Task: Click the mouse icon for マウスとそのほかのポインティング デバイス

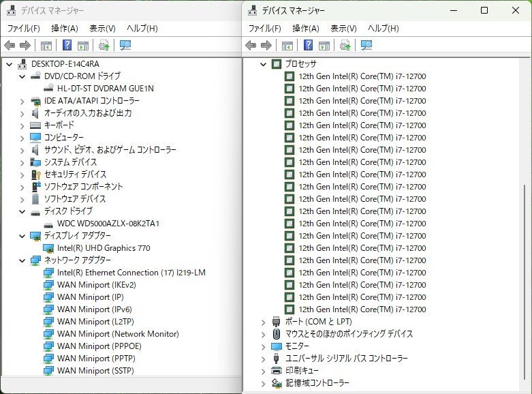Action: (277, 334)
